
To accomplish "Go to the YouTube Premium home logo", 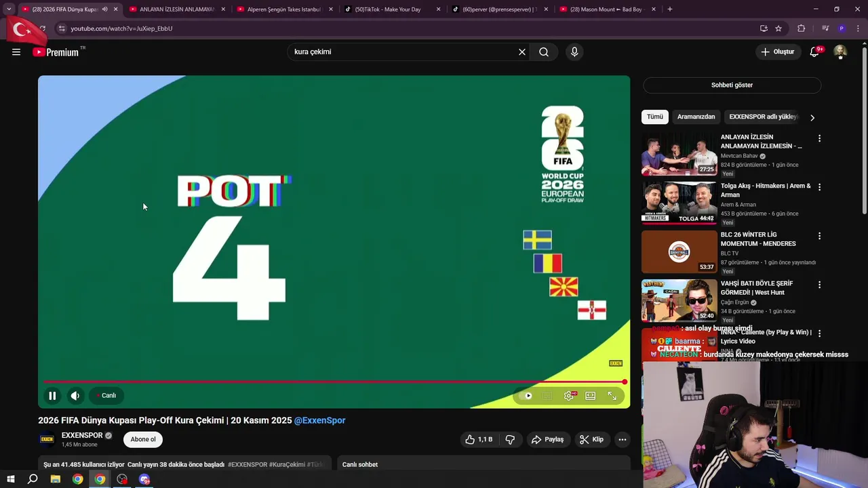I will [56, 52].
